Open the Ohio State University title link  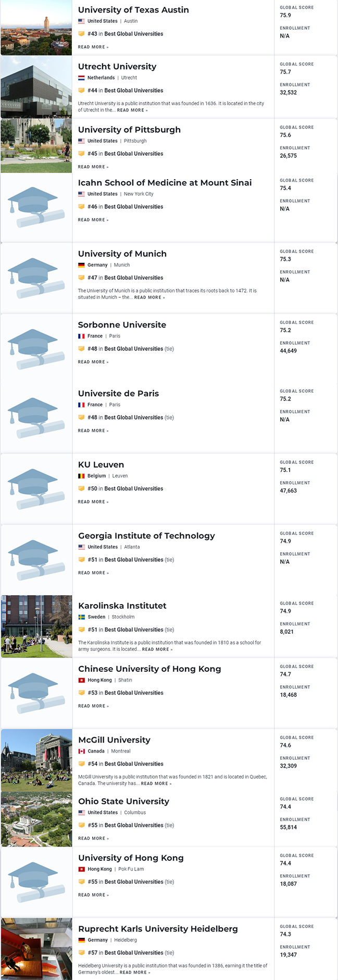coord(123,801)
